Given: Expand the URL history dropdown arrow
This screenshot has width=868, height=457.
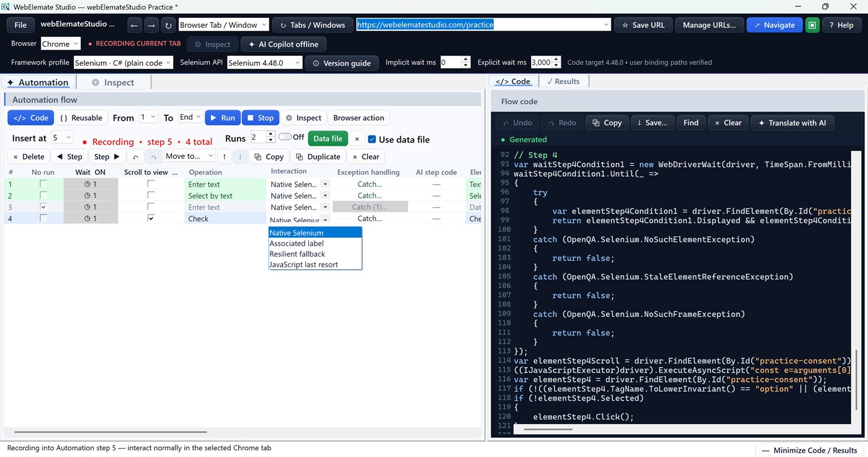Looking at the screenshot, I should pos(606,25).
